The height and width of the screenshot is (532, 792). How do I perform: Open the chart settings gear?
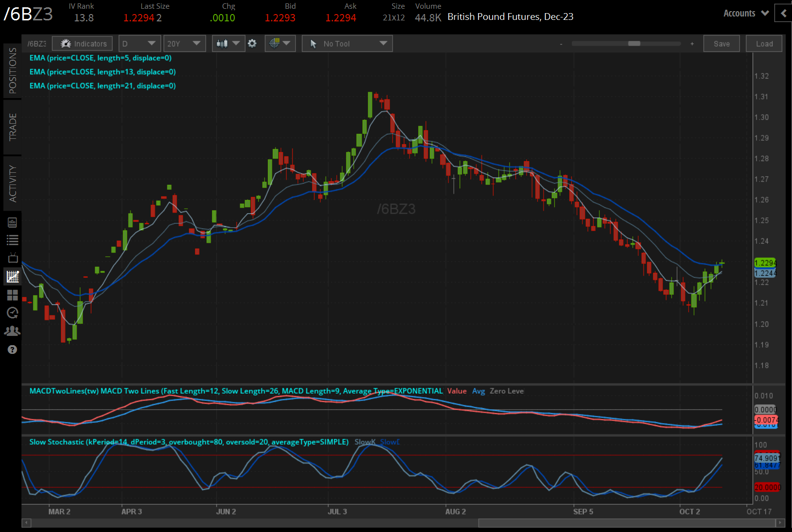[x=252, y=44]
